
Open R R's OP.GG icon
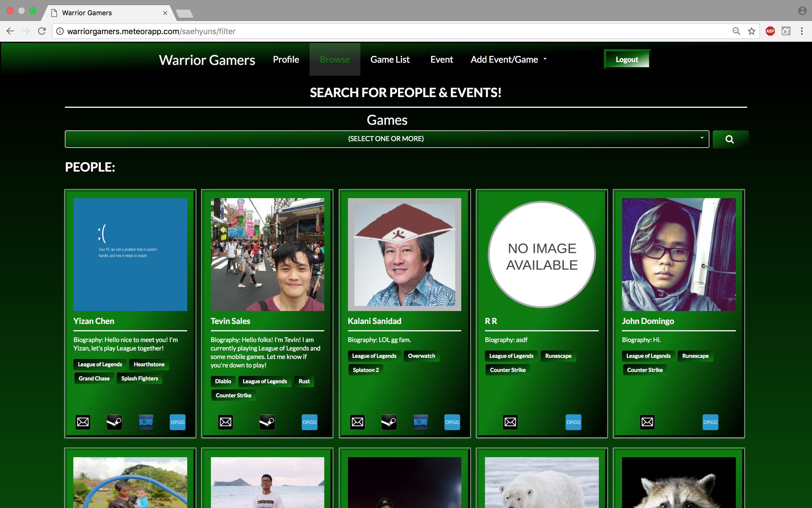(573, 422)
